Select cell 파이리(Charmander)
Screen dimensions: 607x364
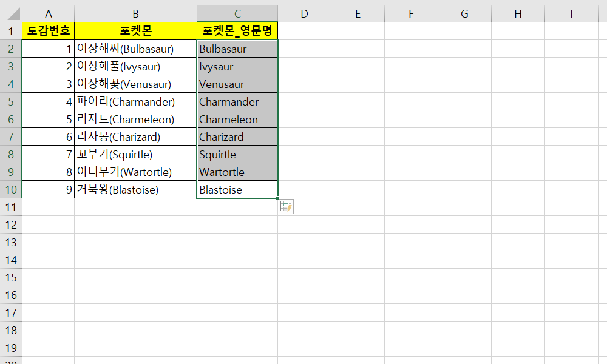tap(135, 102)
